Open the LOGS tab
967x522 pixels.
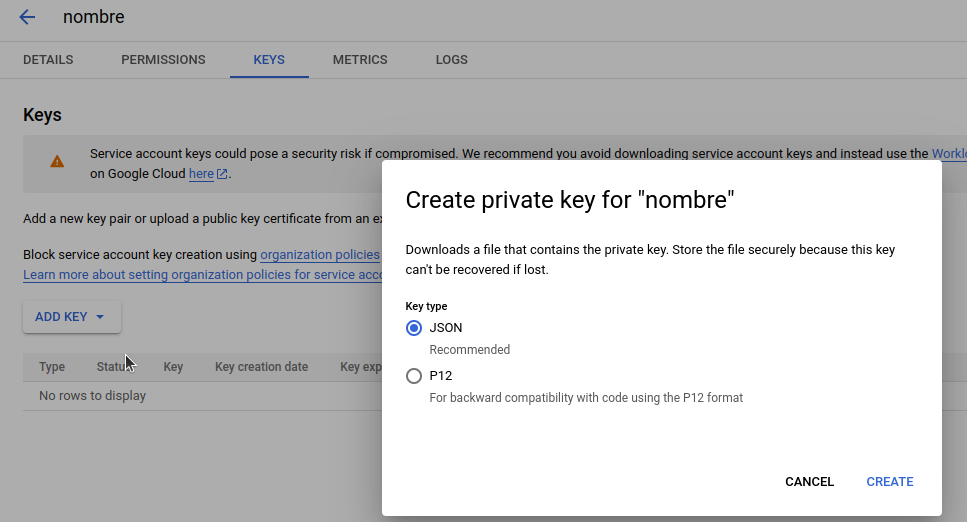[451, 60]
